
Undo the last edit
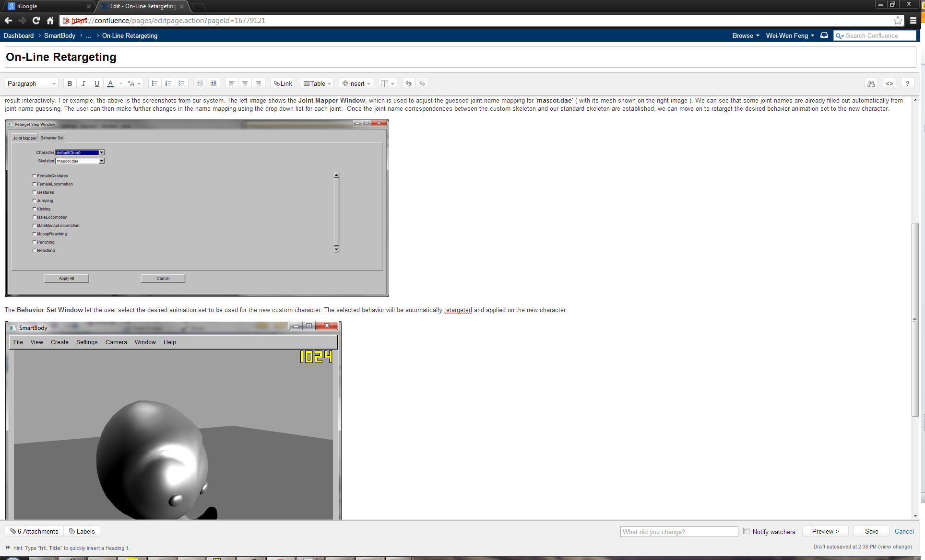409,83
